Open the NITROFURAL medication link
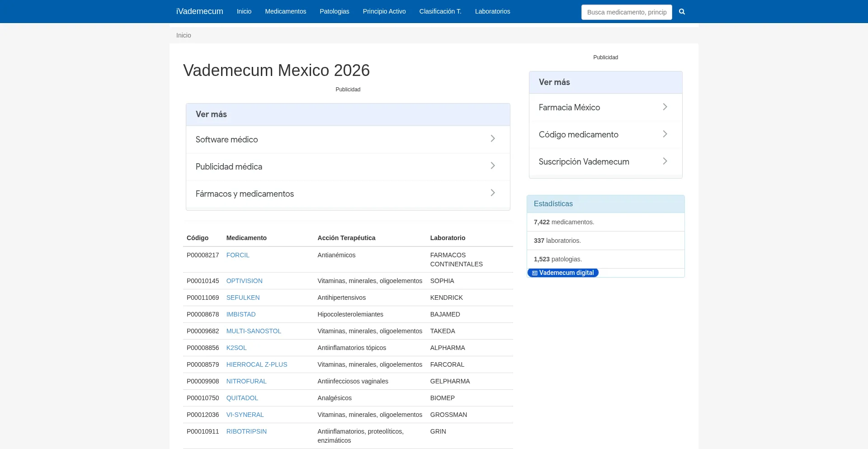The image size is (868, 449). 246,381
